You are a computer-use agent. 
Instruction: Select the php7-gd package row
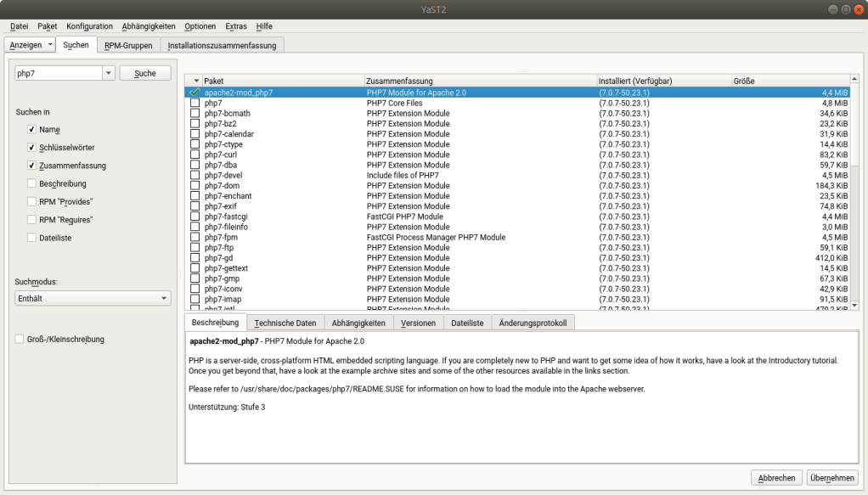tap(517, 258)
